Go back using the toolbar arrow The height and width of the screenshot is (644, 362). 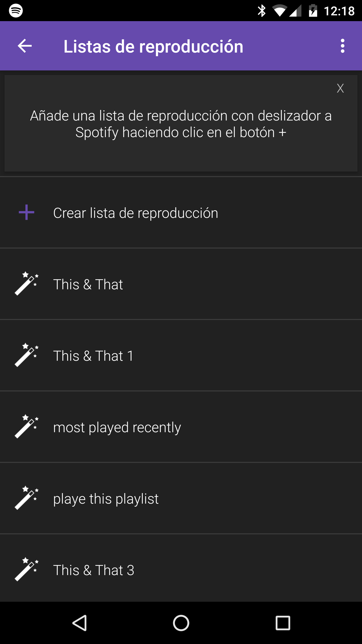tap(25, 46)
